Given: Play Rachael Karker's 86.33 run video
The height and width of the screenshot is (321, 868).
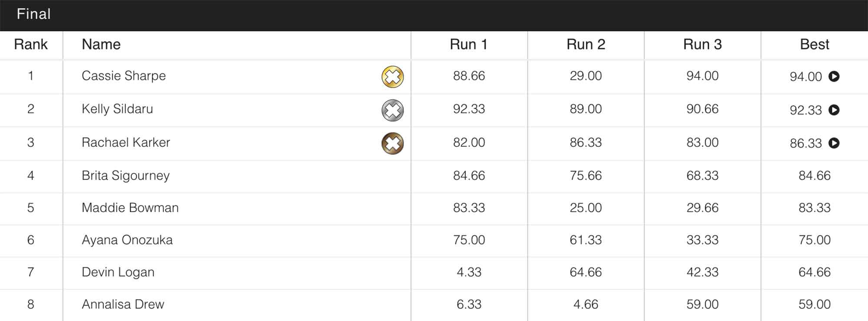Looking at the screenshot, I should [834, 143].
